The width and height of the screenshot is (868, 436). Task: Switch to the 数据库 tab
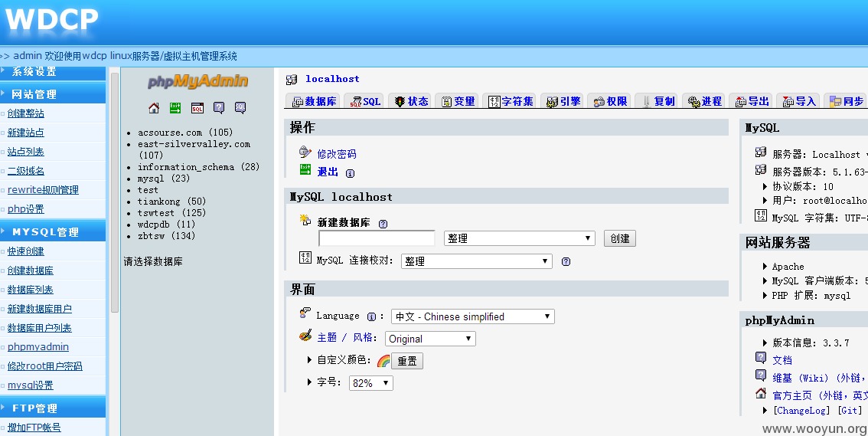point(314,101)
